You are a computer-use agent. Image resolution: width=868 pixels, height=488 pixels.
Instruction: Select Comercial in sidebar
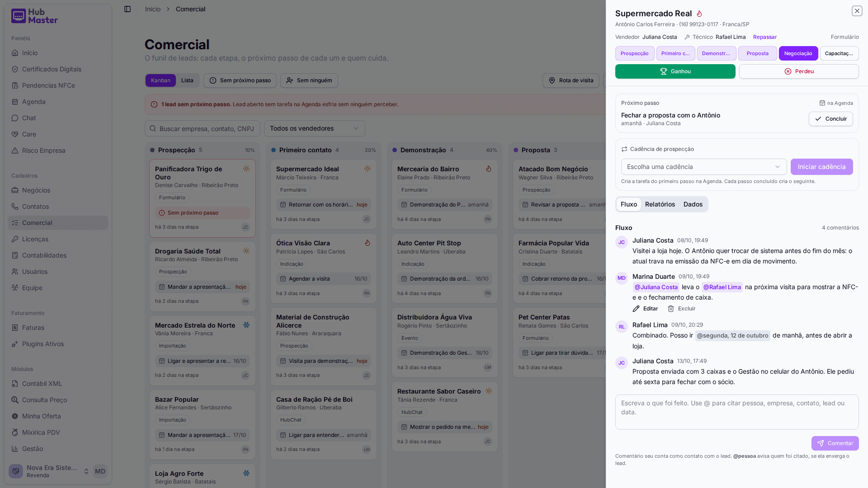58,223
